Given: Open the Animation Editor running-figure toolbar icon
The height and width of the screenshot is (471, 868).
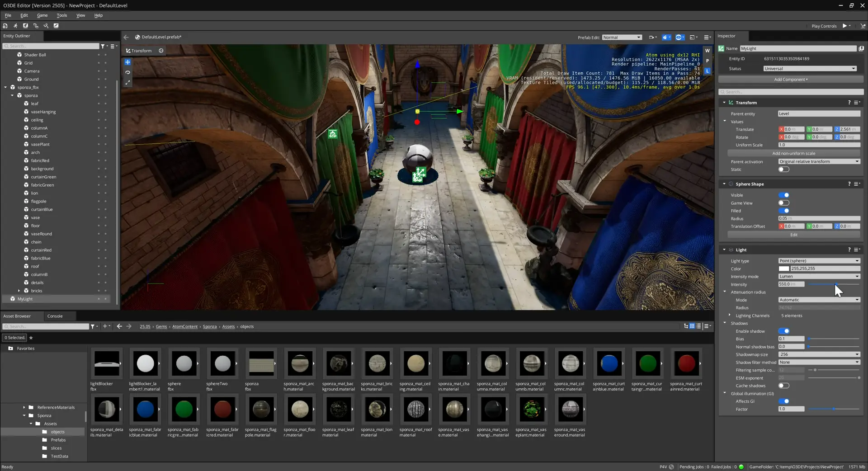Looking at the screenshot, I should coord(15,26).
